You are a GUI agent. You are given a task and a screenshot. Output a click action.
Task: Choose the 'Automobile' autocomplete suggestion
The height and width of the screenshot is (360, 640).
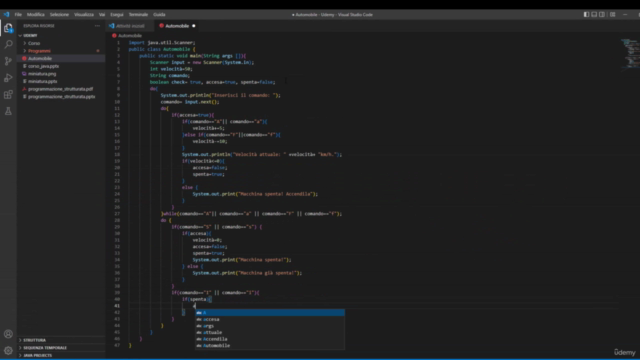point(270,345)
